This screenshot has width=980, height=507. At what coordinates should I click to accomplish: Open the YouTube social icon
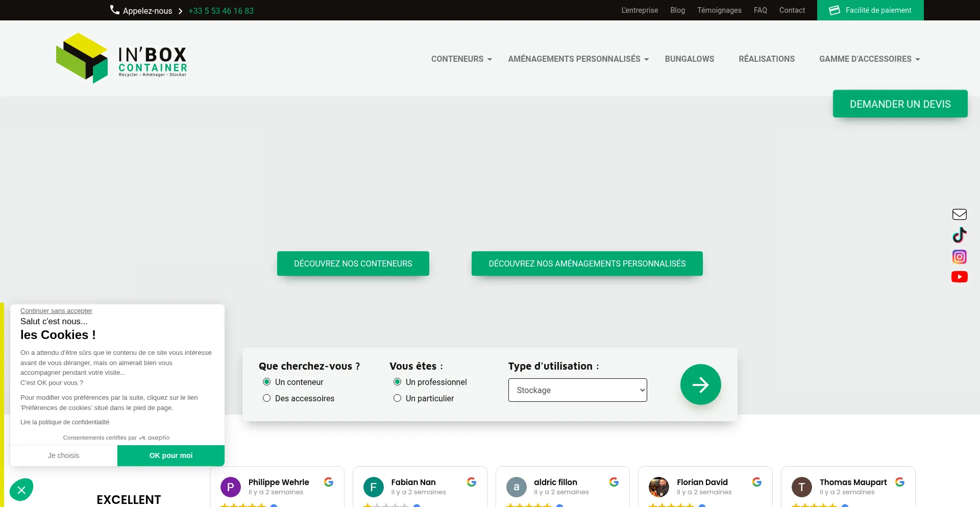point(959,277)
